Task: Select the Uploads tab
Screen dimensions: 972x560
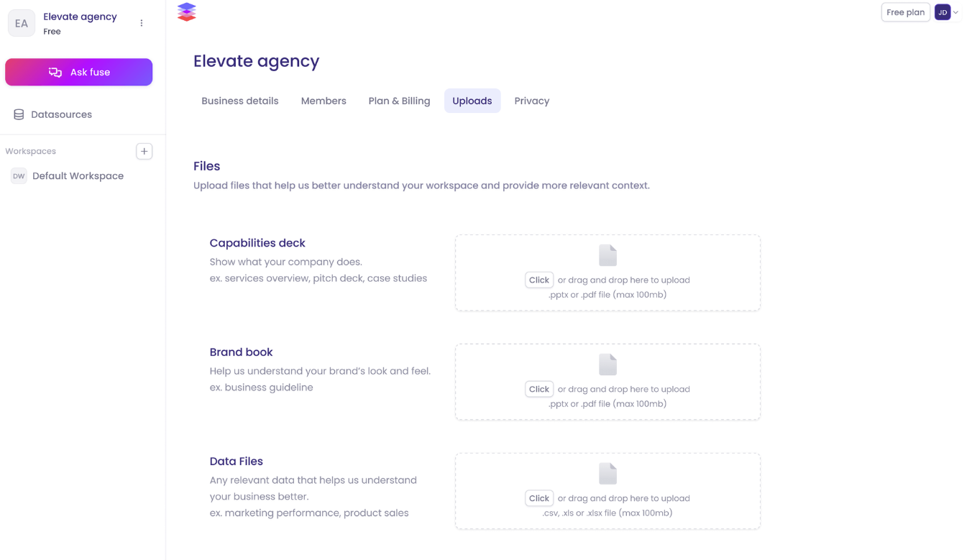Action: [x=472, y=101]
